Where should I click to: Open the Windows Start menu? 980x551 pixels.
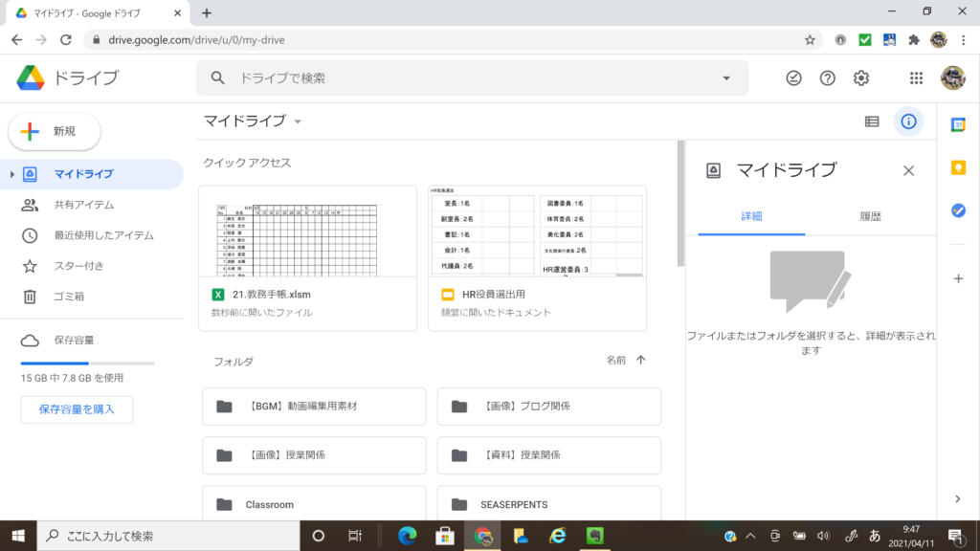[x=18, y=536]
